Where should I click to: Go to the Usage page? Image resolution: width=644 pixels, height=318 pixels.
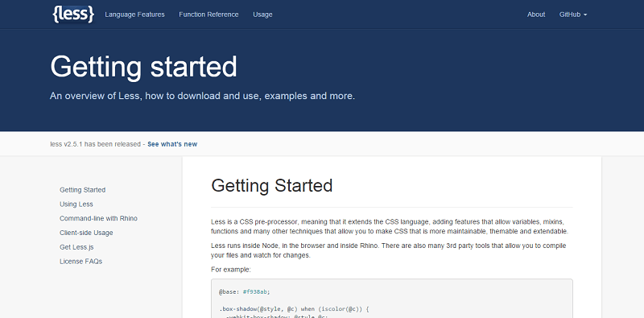pos(262,14)
